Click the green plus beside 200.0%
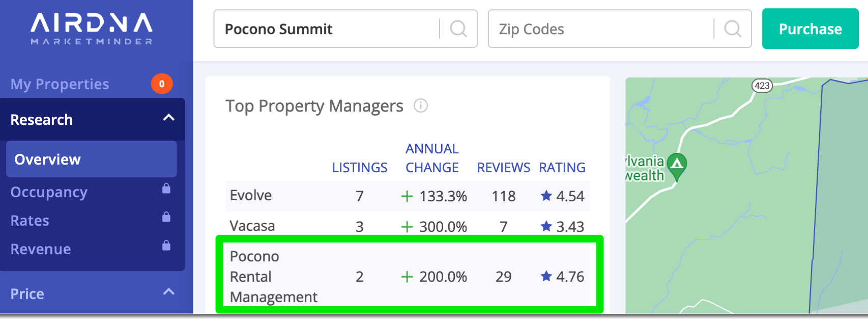The image size is (868, 319). pos(407,277)
